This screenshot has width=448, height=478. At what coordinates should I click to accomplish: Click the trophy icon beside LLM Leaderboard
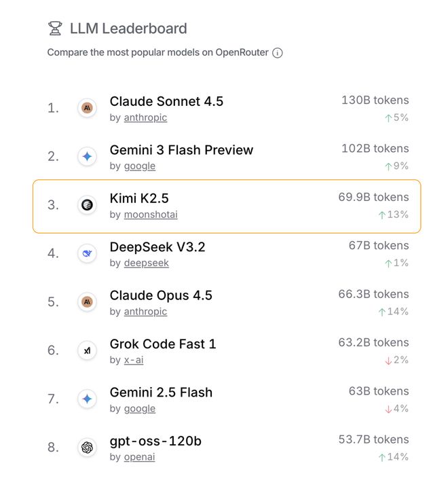pos(55,29)
